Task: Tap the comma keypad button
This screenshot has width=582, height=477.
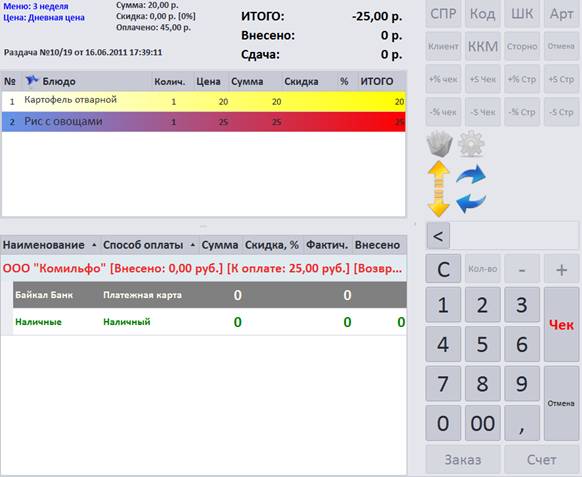Action: pos(522,423)
